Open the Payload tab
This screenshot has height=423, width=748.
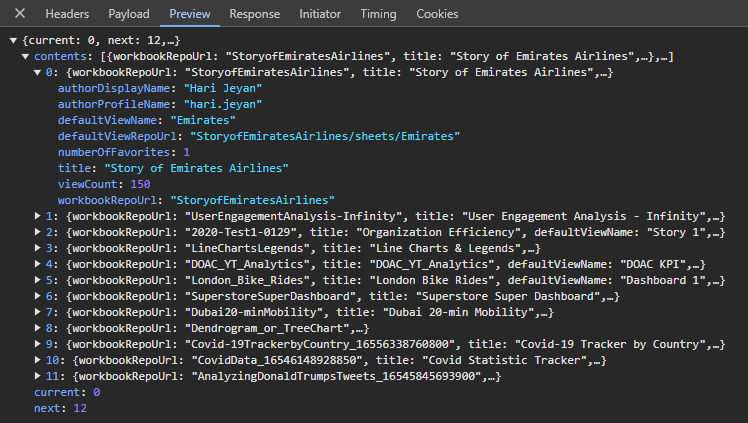coord(128,14)
